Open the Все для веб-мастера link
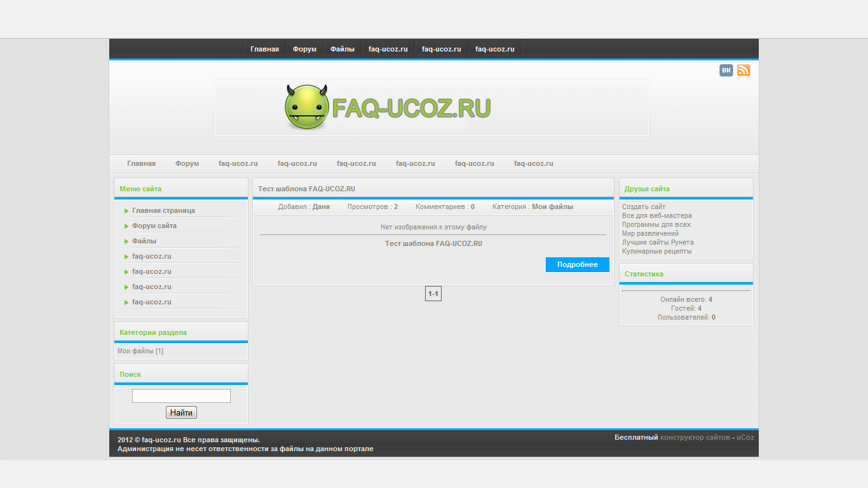The height and width of the screenshot is (488, 868). click(x=657, y=215)
